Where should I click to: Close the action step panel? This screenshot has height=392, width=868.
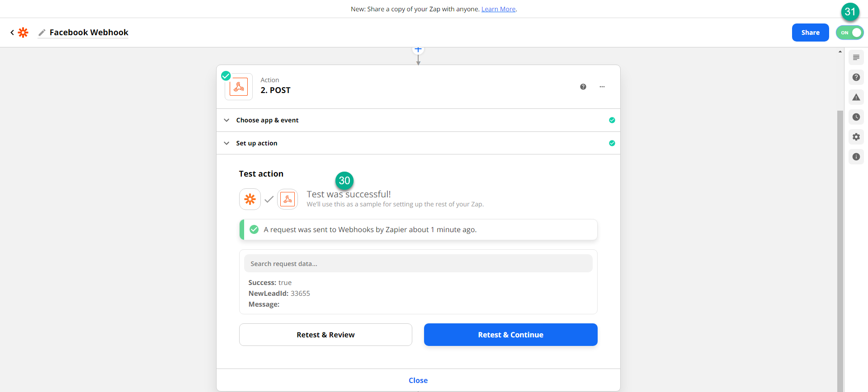click(x=418, y=380)
